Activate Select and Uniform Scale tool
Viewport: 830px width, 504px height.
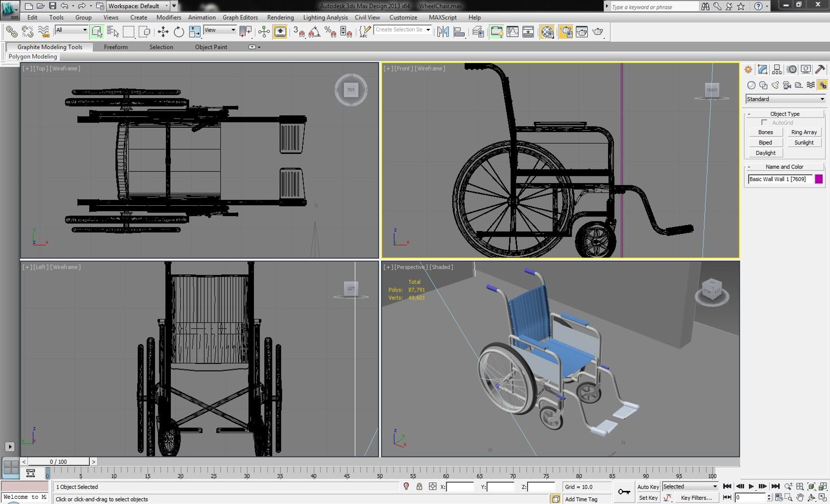(x=194, y=32)
